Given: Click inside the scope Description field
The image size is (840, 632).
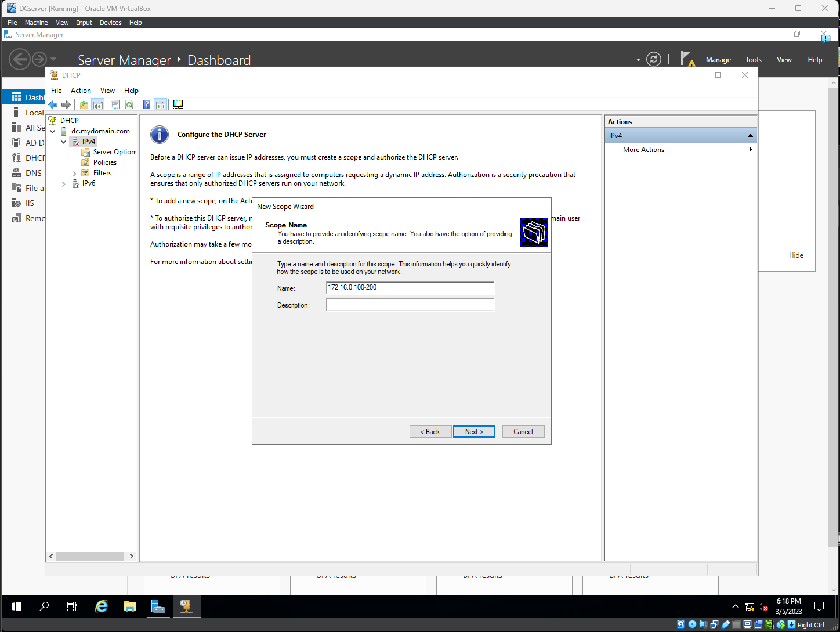Looking at the screenshot, I should [x=410, y=305].
